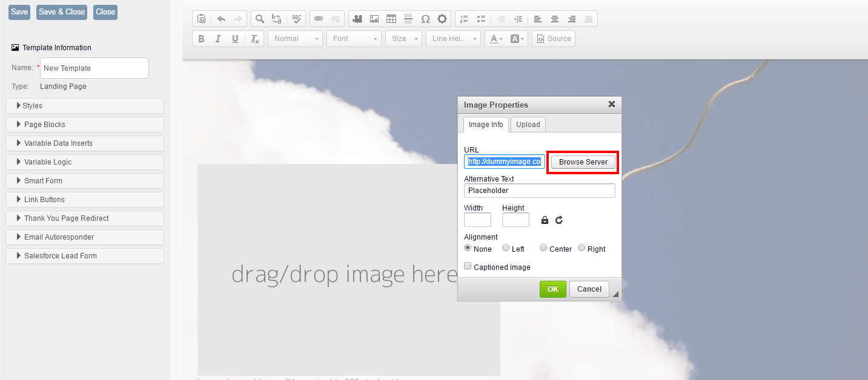Open the Size dropdown
The width and height of the screenshot is (868, 380).
(403, 39)
